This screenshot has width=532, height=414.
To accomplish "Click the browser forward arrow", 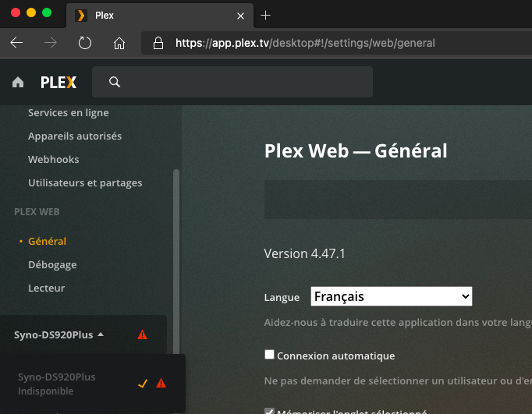I will [x=51, y=43].
